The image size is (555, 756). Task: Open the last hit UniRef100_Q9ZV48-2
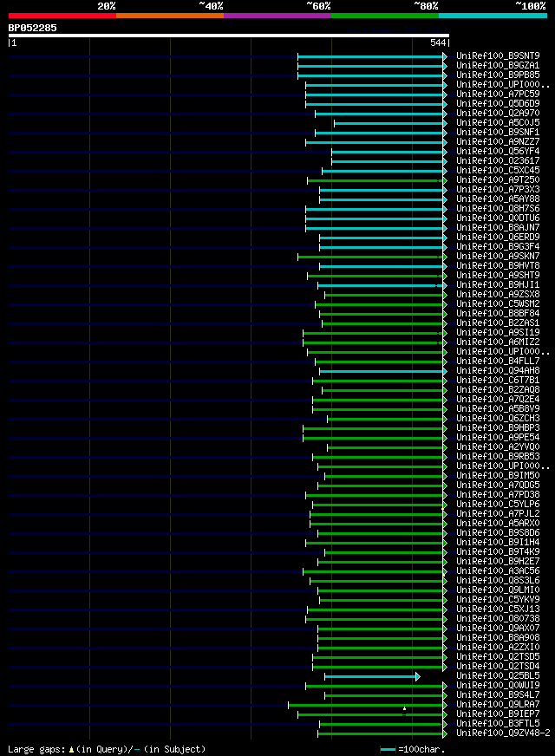pos(504,733)
